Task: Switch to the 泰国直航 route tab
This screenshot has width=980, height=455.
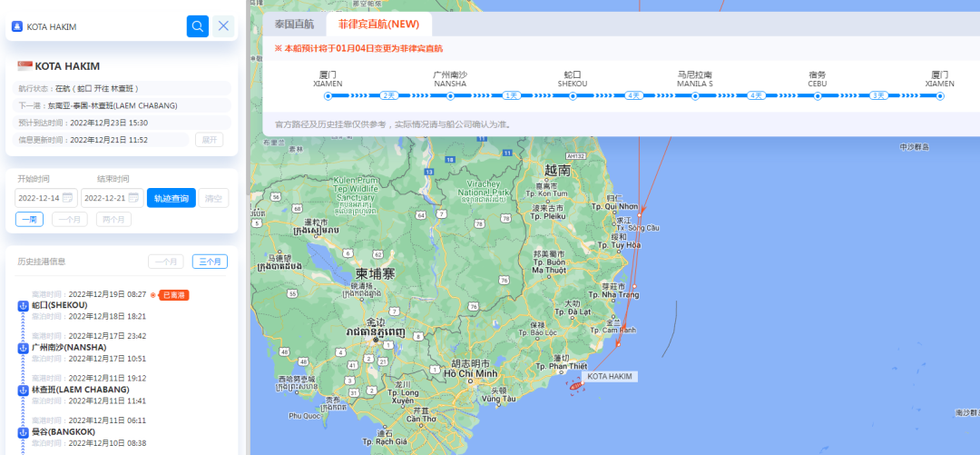Action: (294, 25)
